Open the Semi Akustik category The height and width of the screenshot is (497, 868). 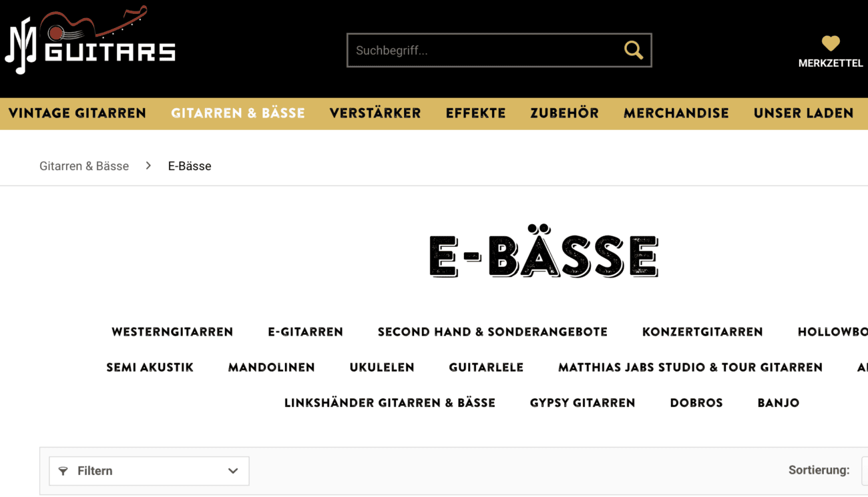click(x=150, y=368)
